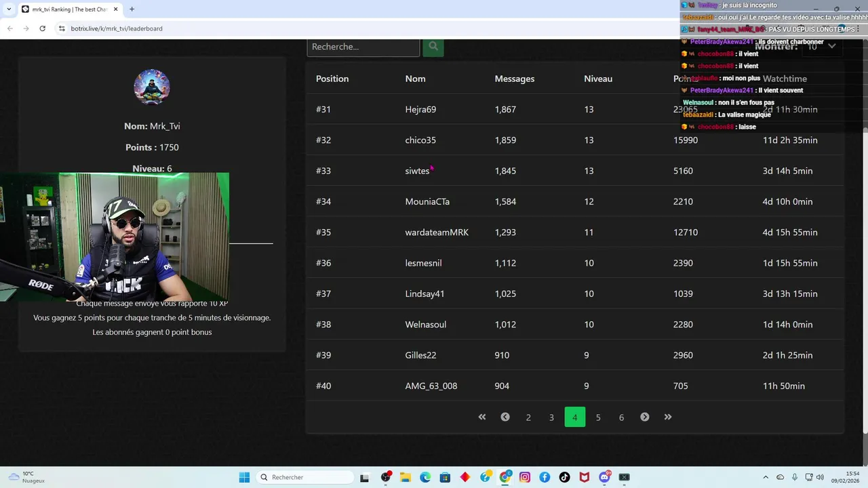
Task: Click the microphone icon in system tray
Action: (794, 477)
